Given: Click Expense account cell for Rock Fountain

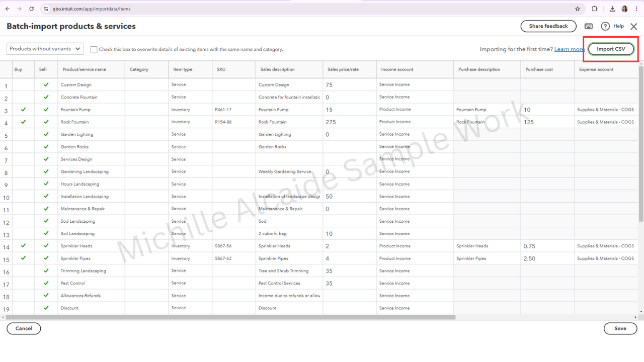Looking at the screenshot, I should pos(606,122).
